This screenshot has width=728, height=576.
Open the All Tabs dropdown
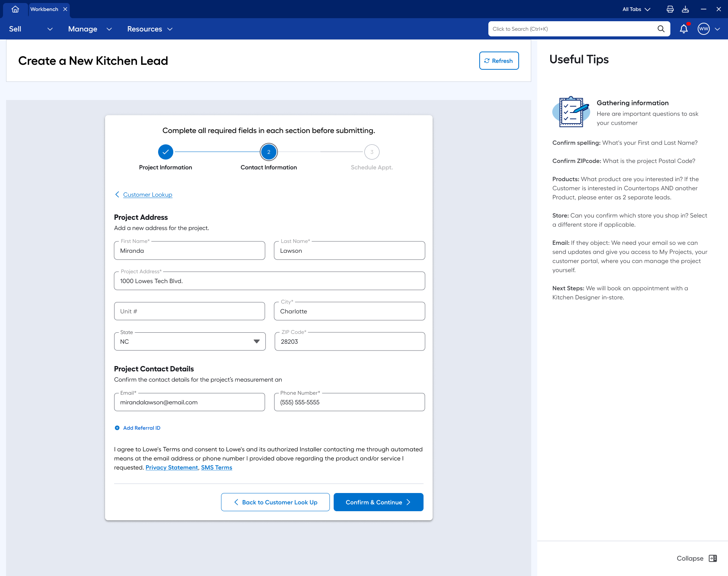636,9
